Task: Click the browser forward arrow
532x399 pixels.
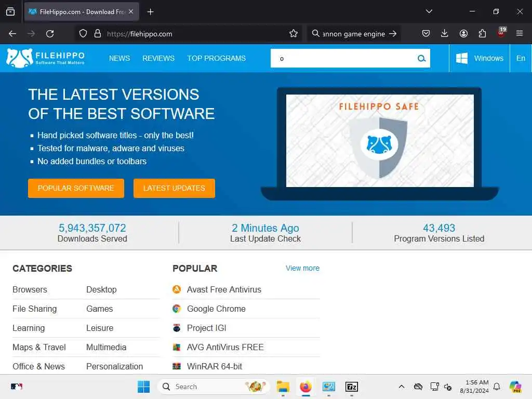Action: (31, 34)
